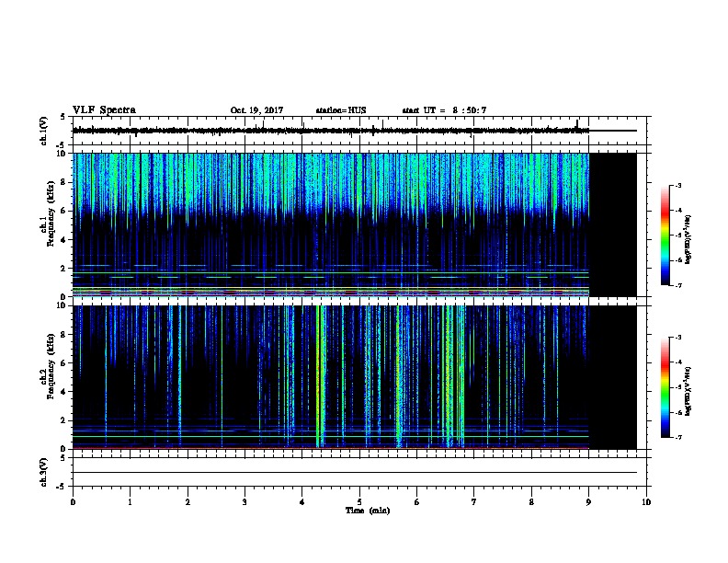This screenshot has height=563, width=728.
Task: Click the "-3" tick on ch.1 colorbar
Action: click(x=677, y=185)
